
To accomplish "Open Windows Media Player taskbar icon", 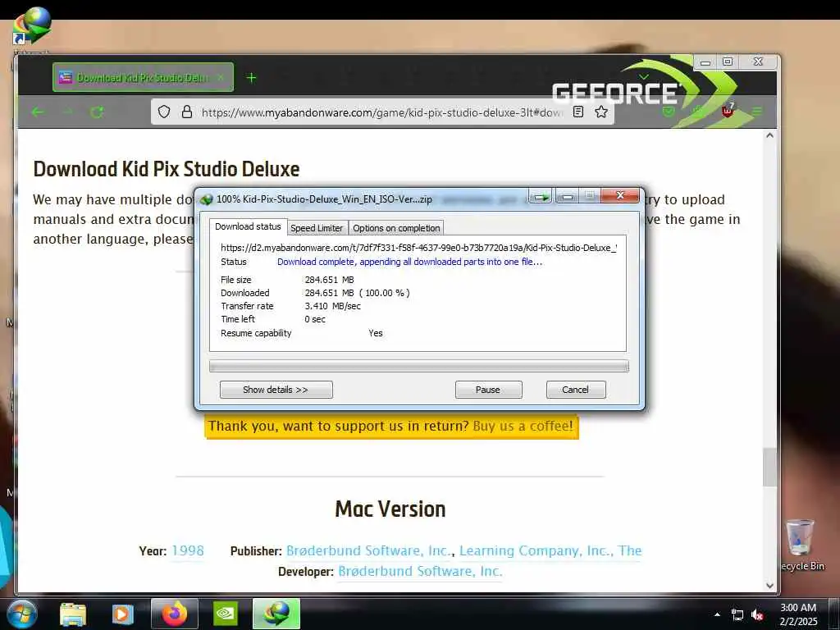I will click(x=122, y=614).
